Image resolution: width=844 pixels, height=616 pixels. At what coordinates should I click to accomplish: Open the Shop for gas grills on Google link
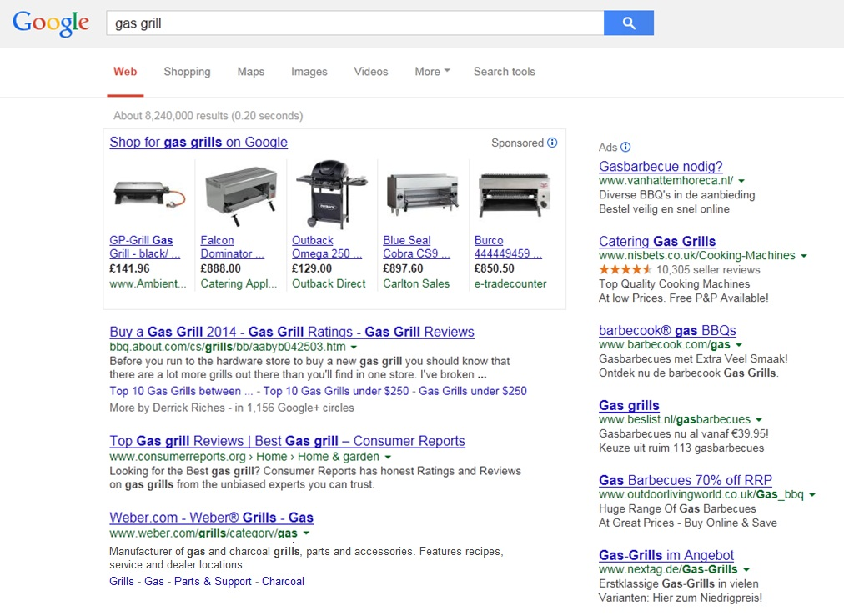pyautogui.click(x=198, y=142)
